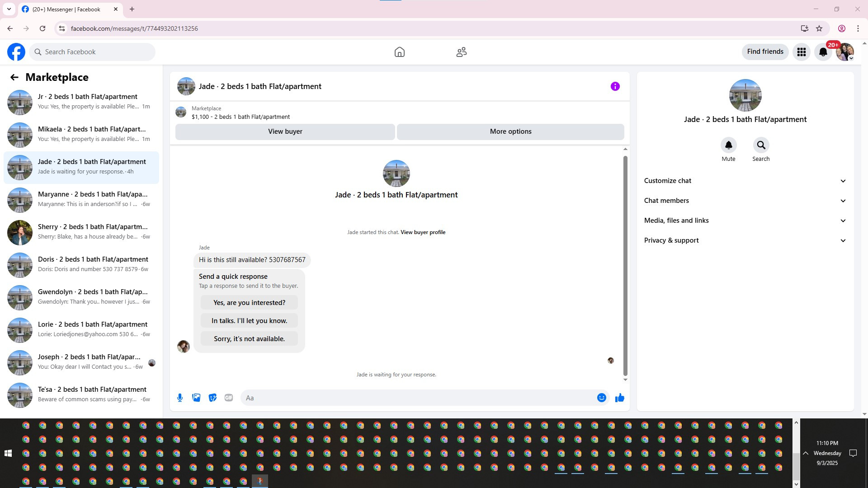Viewport: 868px width, 488px height.
Task: Open Maryanne conversation
Action: click(81, 200)
